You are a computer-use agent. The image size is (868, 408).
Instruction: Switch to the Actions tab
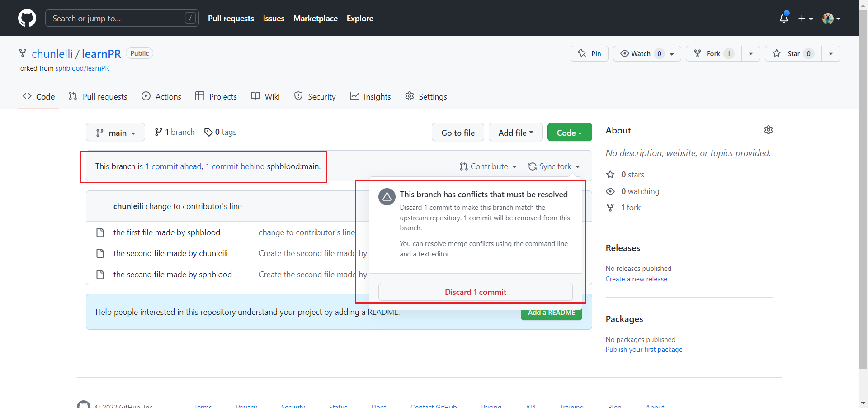point(161,96)
